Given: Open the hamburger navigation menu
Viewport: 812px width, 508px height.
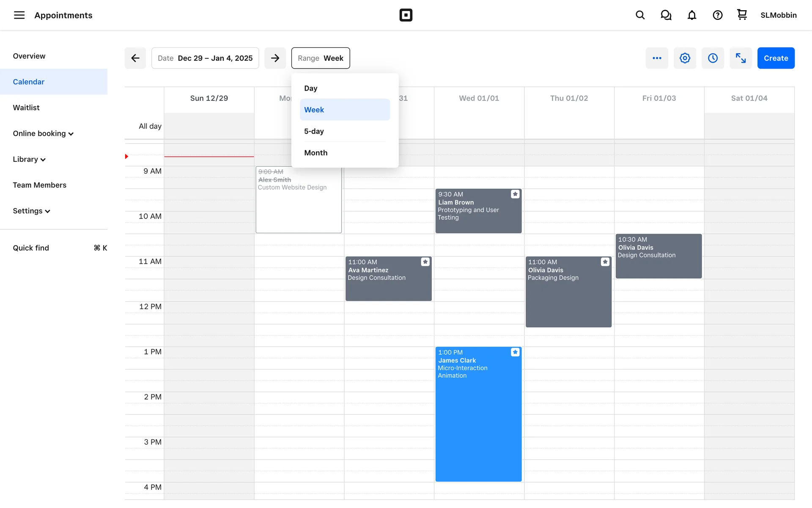Looking at the screenshot, I should 19,15.
